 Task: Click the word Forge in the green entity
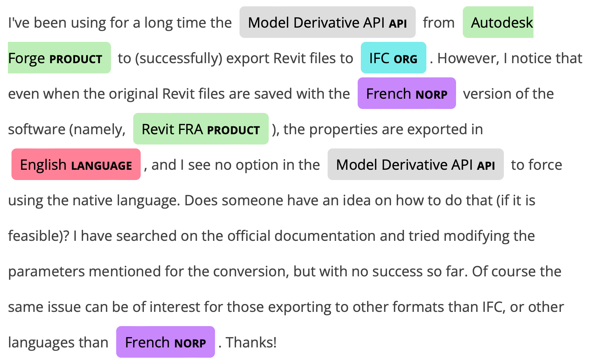tap(26, 58)
